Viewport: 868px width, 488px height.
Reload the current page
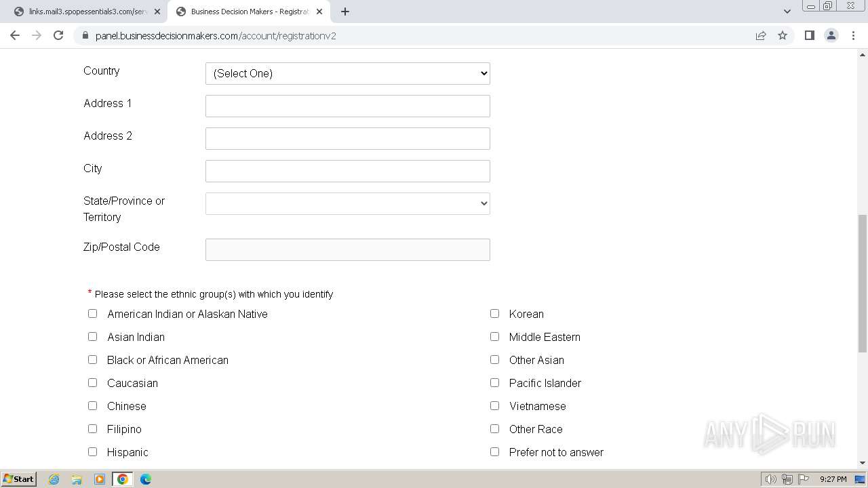tap(58, 35)
